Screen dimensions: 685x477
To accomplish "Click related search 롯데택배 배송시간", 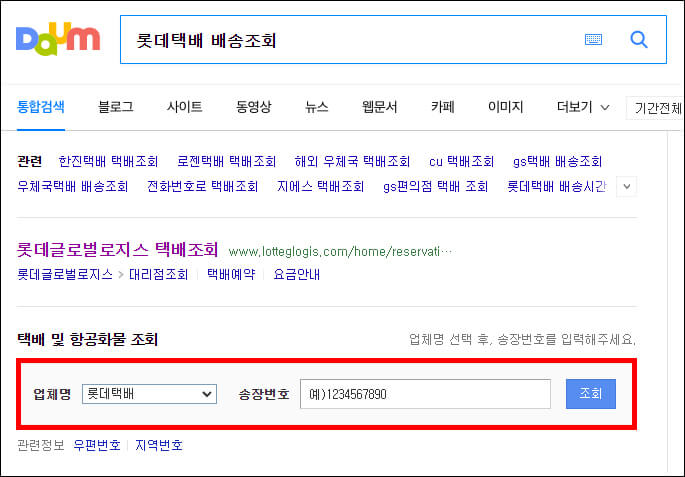I will pos(557,187).
